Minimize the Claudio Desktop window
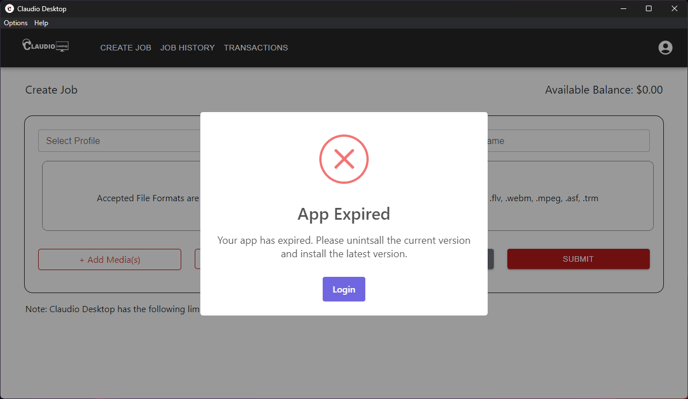Viewport: 688px width, 399px height. (x=623, y=8)
